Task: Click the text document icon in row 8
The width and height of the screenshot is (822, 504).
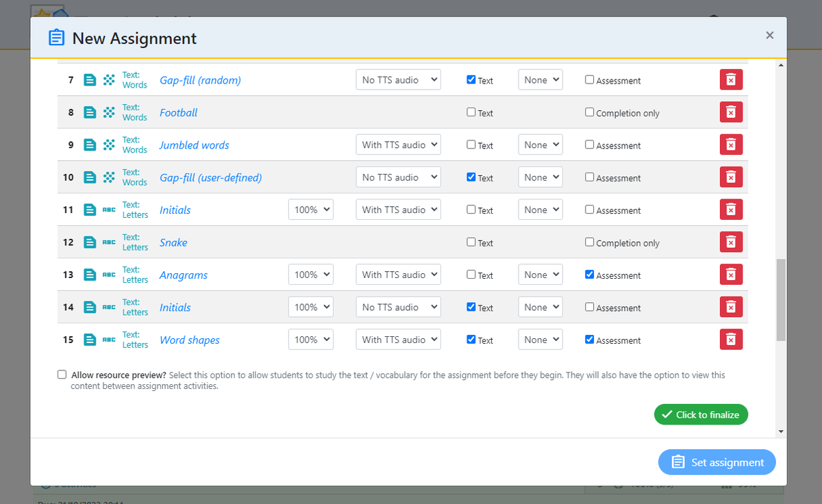Action: pyautogui.click(x=90, y=112)
